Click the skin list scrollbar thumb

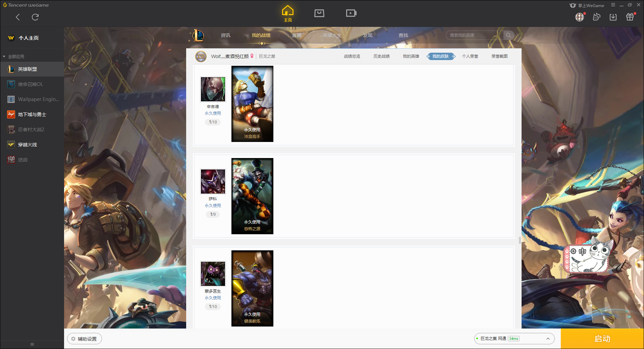point(520,240)
